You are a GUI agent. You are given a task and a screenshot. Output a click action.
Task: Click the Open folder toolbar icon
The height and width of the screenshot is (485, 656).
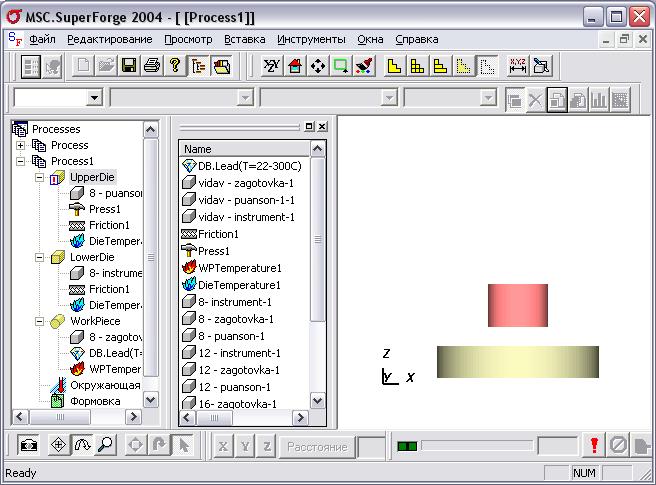(x=106, y=66)
